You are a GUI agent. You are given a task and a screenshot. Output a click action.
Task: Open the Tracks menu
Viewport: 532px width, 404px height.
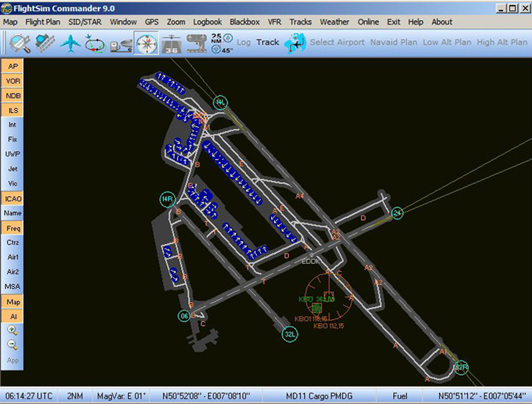tap(301, 22)
